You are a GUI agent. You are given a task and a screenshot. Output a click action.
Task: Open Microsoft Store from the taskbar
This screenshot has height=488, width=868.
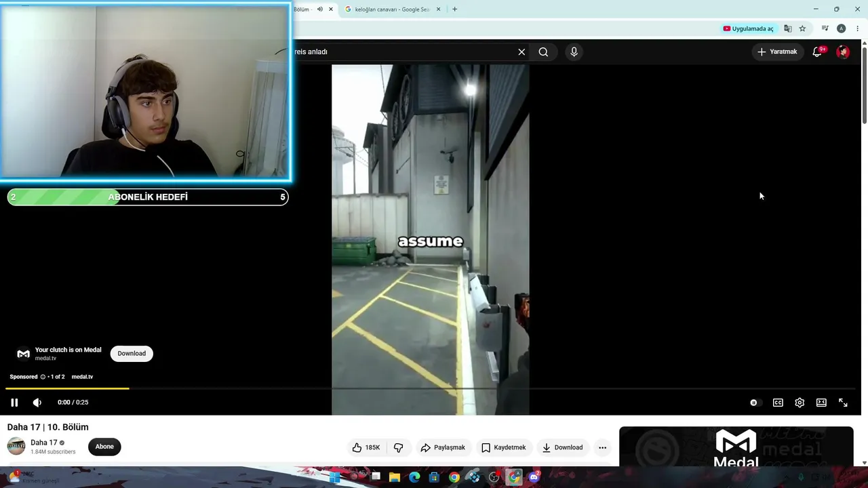pyautogui.click(x=435, y=477)
